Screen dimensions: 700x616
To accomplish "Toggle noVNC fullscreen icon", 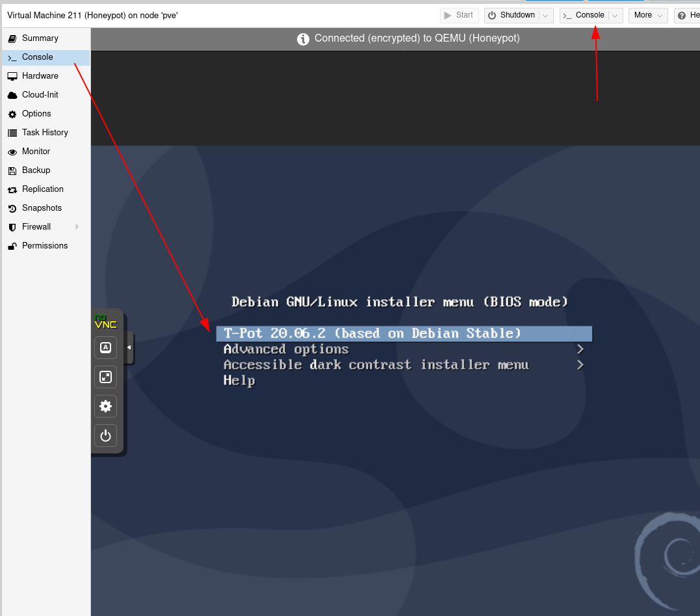I will coord(106,377).
